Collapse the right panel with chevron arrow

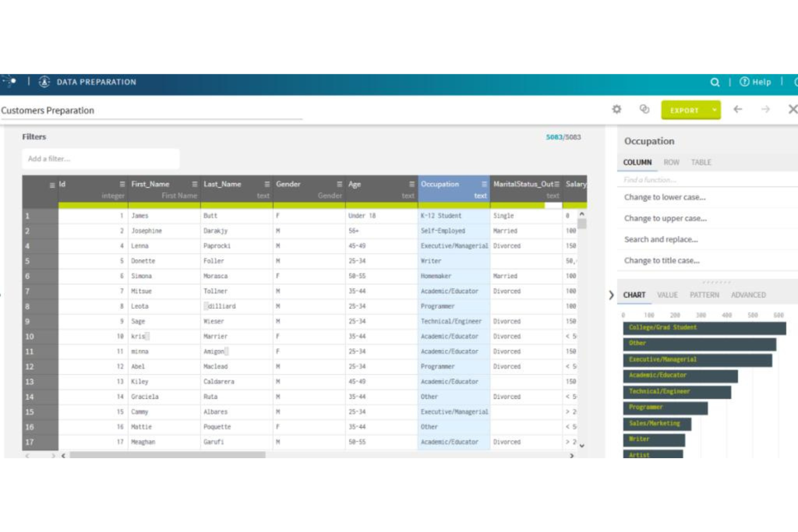point(611,295)
